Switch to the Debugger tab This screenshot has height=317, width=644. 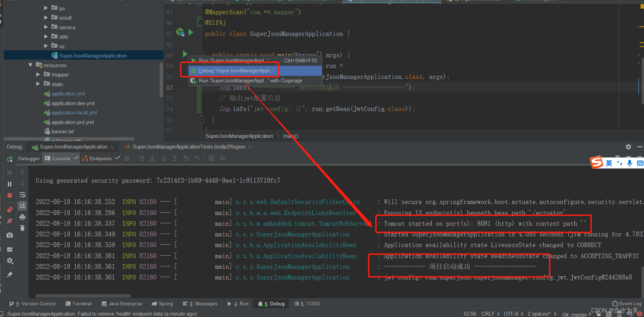pyautogui.click(x=29, y=158)
